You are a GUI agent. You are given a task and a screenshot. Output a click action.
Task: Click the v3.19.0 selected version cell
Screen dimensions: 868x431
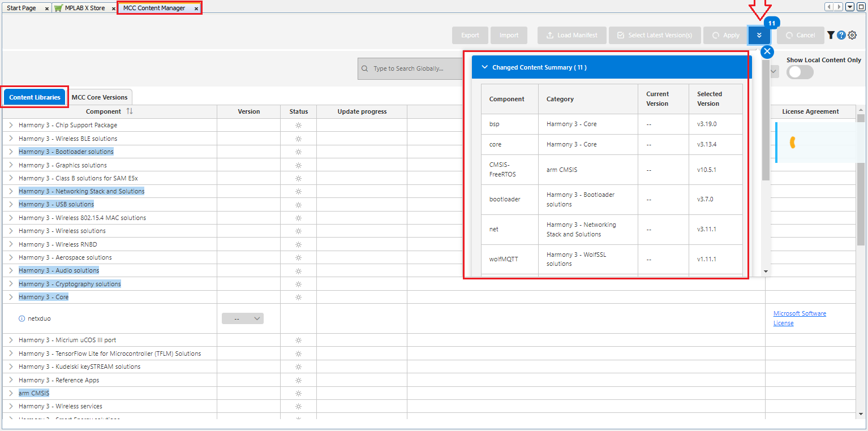pos(716,124)
